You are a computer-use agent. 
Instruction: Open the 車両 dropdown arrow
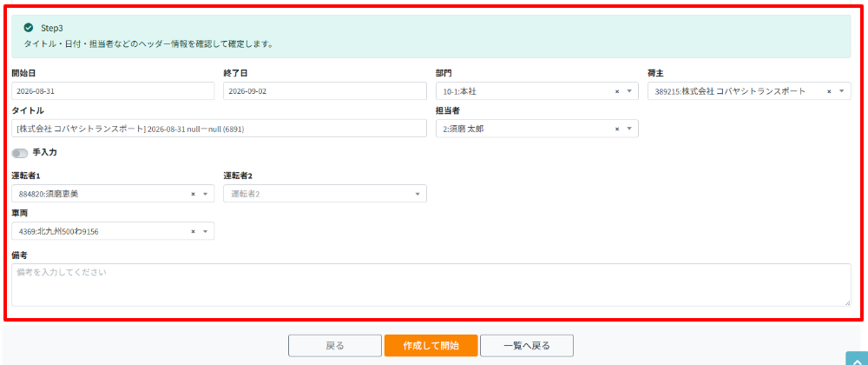pyautogui.click(x=206, y=231)
